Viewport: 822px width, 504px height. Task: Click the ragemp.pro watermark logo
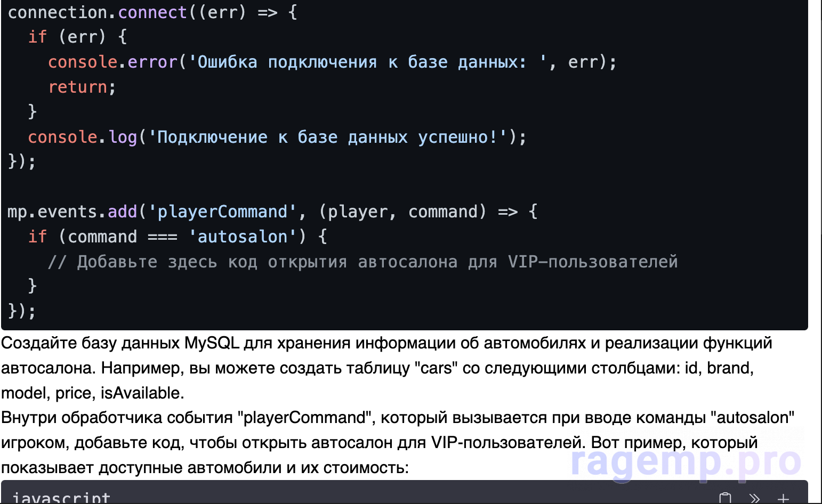click(686, 461)
